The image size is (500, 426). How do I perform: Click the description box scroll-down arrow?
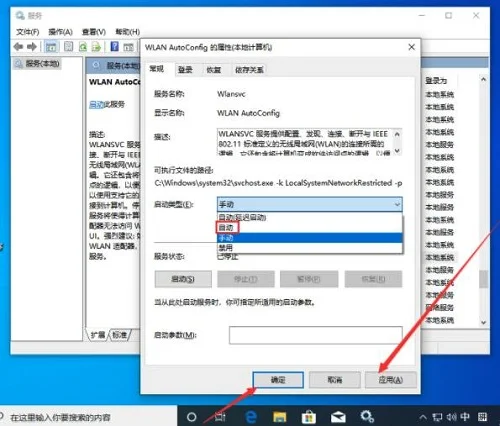[x=397, y=150]
